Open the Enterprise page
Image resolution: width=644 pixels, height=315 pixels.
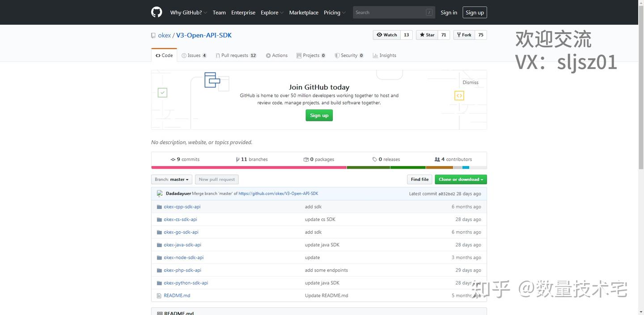click(x=243, y=13)
